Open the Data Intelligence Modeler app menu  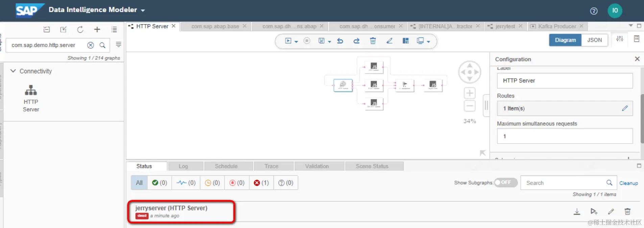[97, 10]
